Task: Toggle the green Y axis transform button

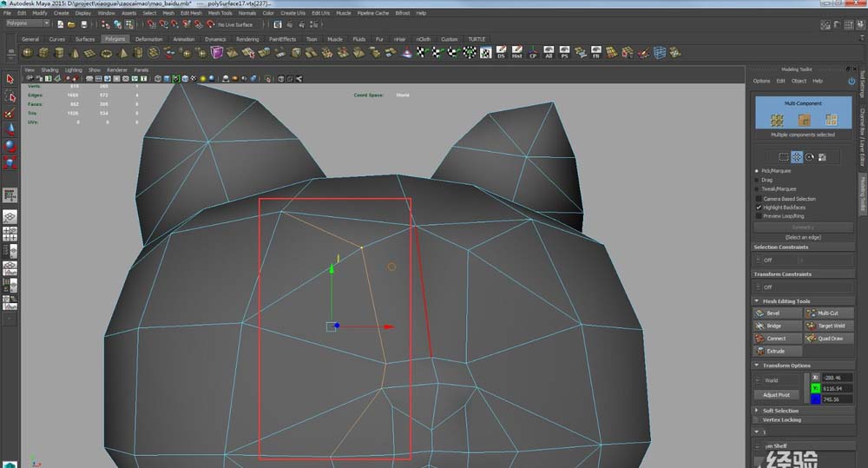Action: click(815, 388)
